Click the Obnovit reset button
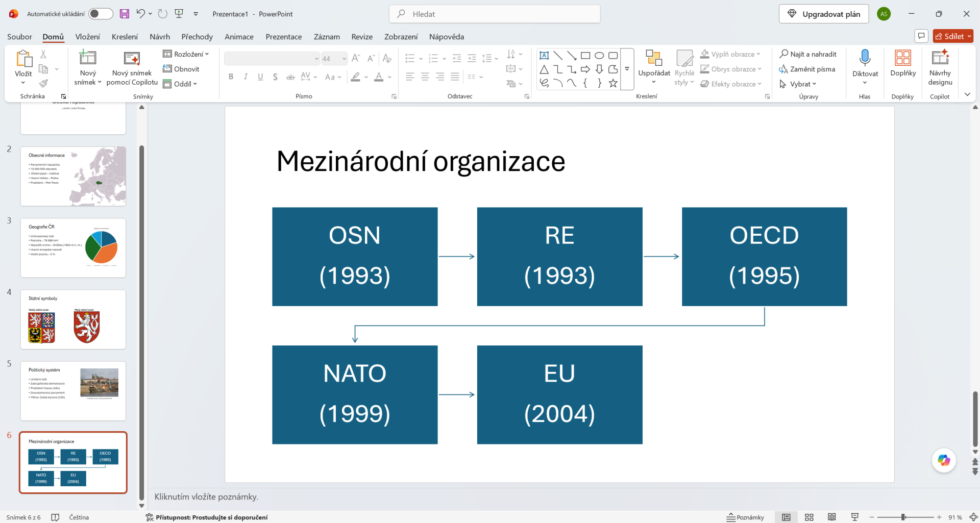 pyautogui.click(x=181, y=69)
